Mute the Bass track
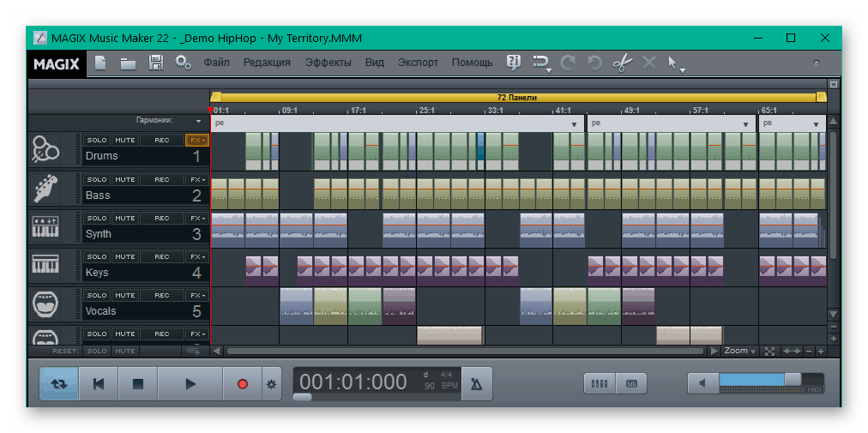 point(125,180)
